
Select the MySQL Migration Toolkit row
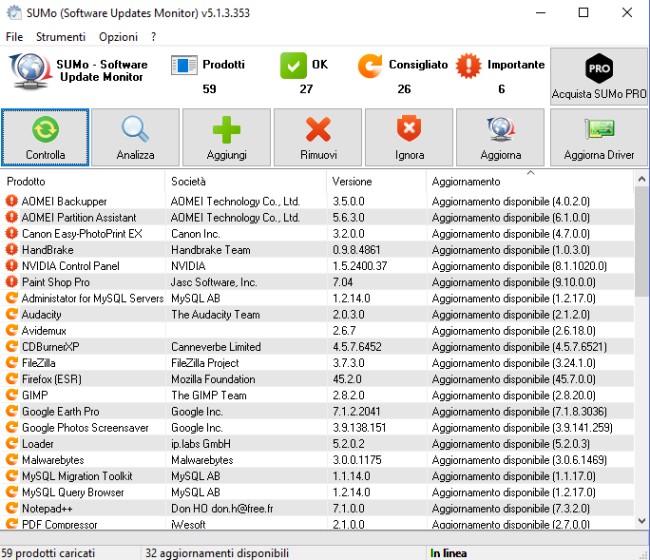pos(318,476)
